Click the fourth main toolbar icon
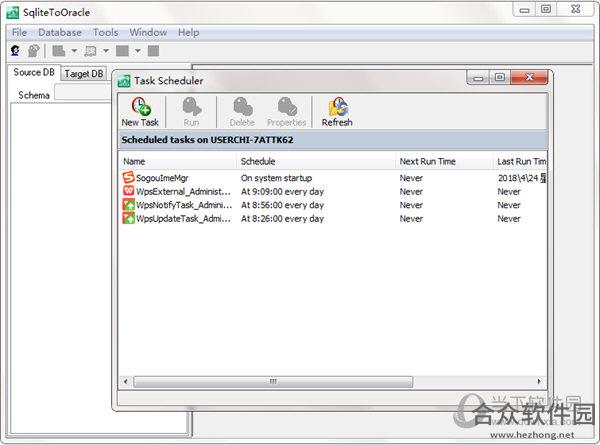 click(90, 51)
